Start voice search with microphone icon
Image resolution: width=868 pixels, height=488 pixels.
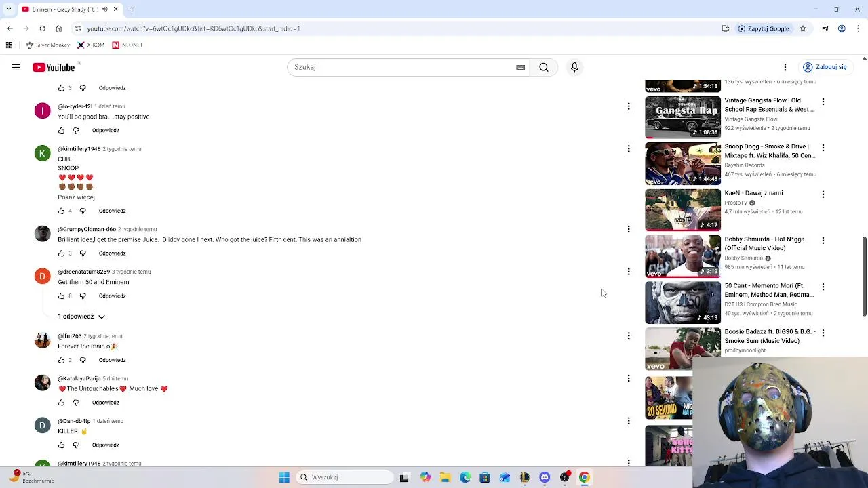(x=574, y=67)
